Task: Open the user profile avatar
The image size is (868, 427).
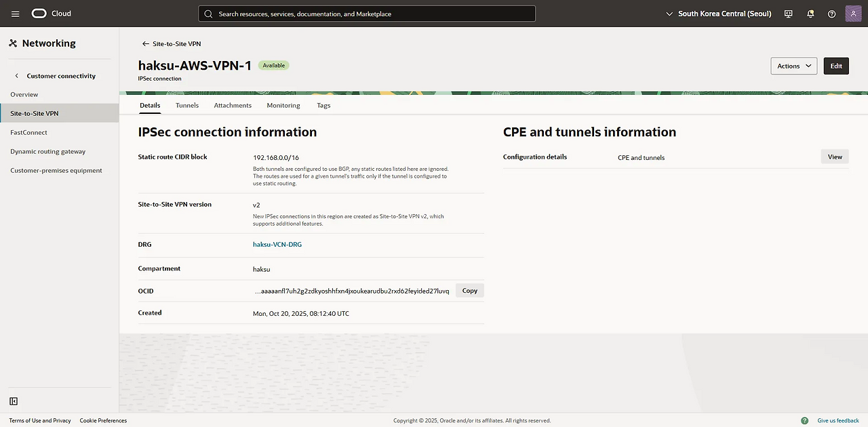Action: coord(853,14)
